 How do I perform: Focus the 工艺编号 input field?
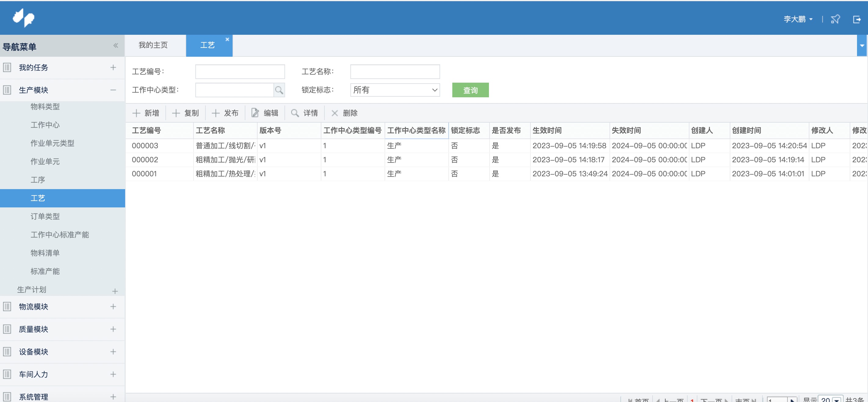[240, 71]
